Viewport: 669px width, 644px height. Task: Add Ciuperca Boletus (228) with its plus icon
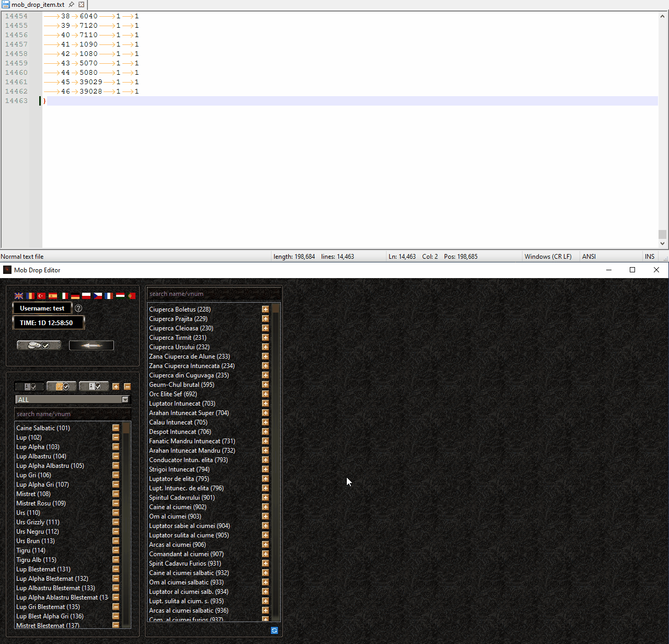pyautogui.click(x=265, y=309)
